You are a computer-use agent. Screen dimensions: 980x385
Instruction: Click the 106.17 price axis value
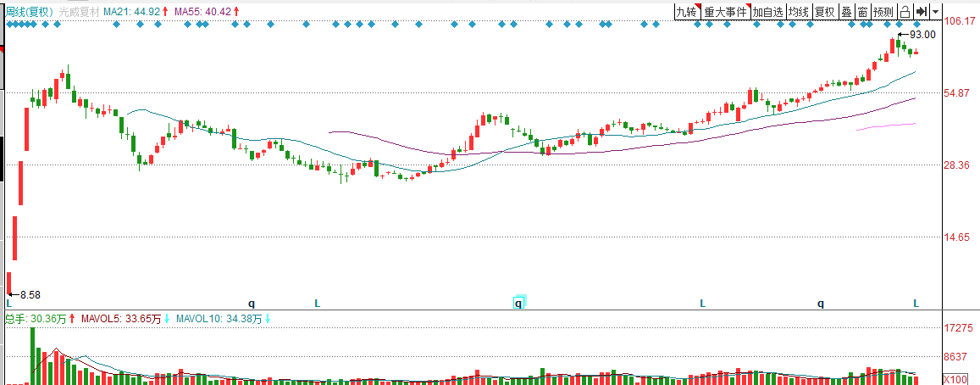(x=961, y=22)
